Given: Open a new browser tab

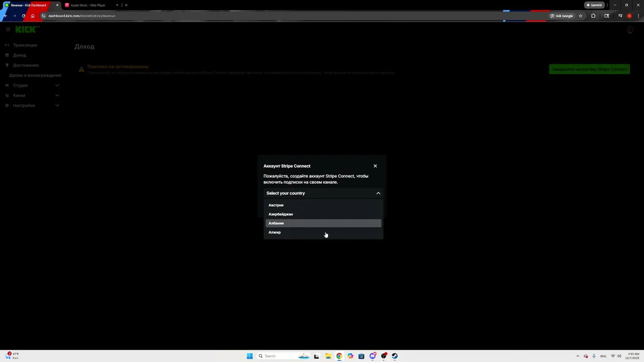Looking at the screenshot, I should point(126,5).
